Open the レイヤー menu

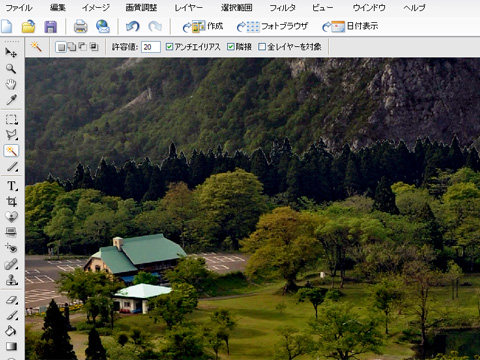(x=189, y=8)
